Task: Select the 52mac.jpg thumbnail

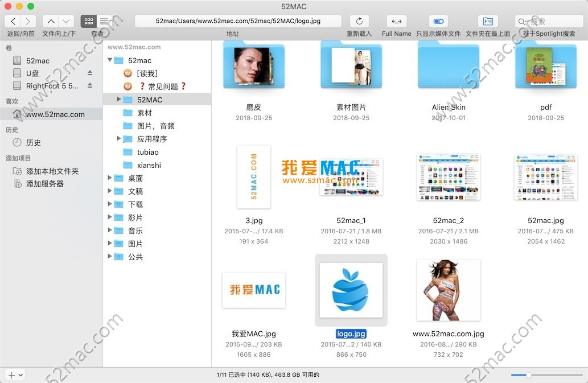Action: (x=546, y=177)
